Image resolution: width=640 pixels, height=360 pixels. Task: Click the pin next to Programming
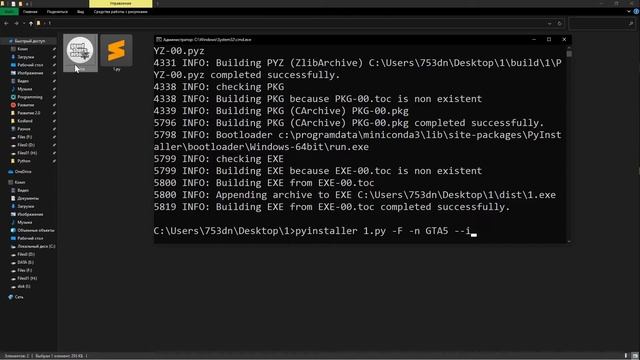[x=54, y=97]
